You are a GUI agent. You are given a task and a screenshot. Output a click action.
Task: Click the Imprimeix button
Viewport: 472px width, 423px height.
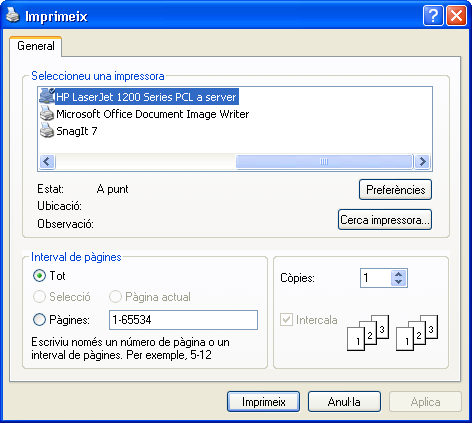(263, 402)
